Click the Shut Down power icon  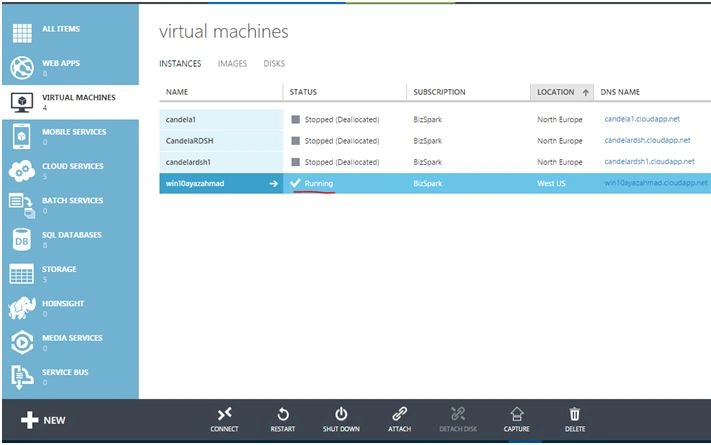[x=341, y=414]
